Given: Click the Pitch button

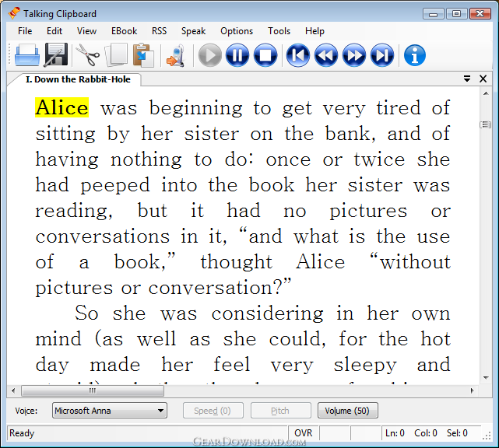Looking at the screenshot, I should pos(280,411).
